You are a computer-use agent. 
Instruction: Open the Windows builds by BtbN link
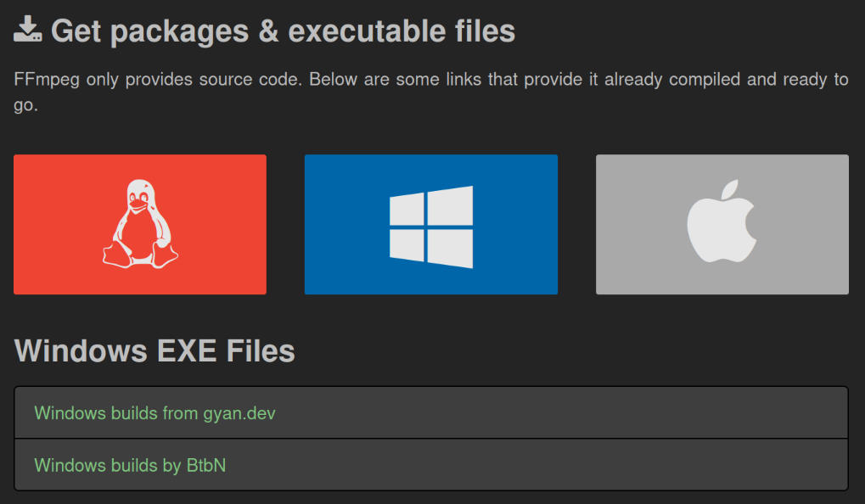tap(130, 465)
